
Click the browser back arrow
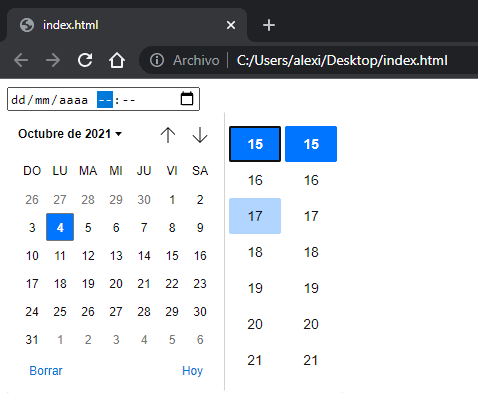[x=21, y=60]
